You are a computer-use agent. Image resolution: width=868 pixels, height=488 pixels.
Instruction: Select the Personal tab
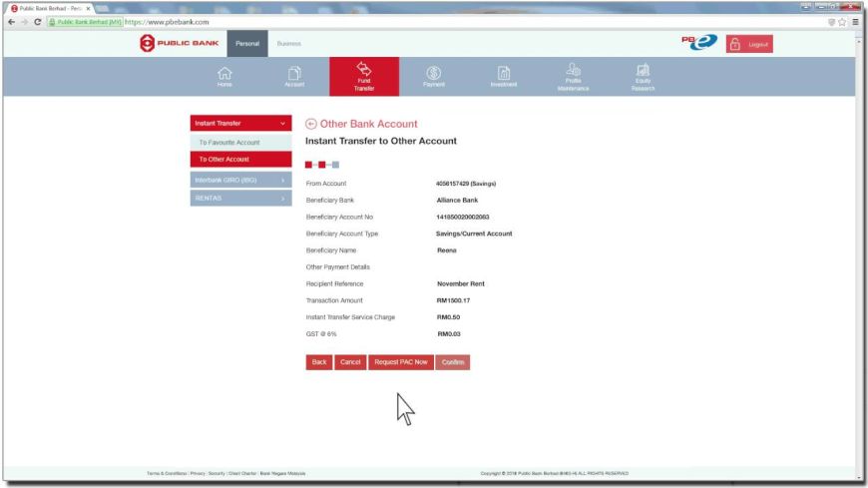(x=248, y=44)
